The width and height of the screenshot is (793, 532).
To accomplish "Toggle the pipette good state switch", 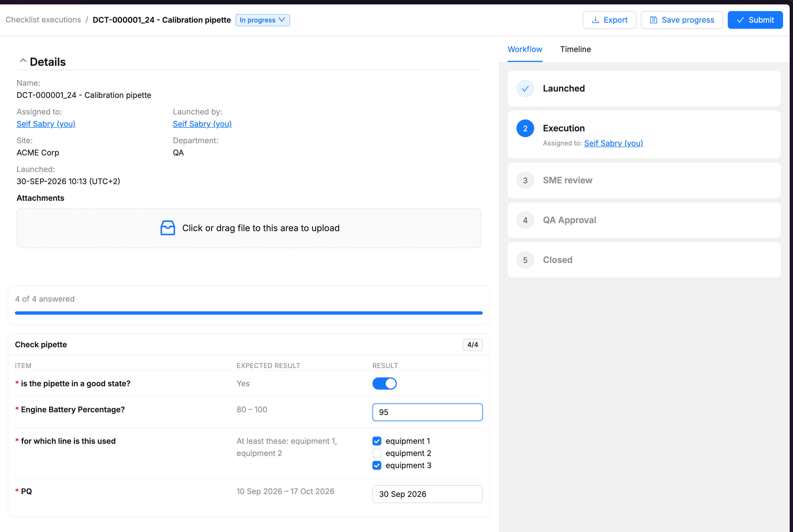I will 384,384.
